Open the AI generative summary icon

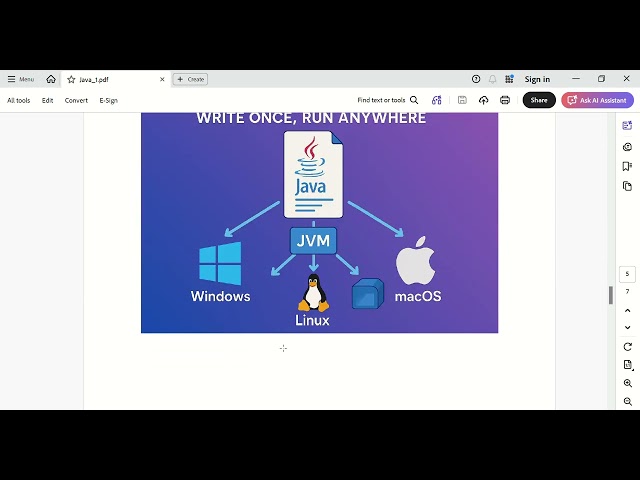coord(436,100)
